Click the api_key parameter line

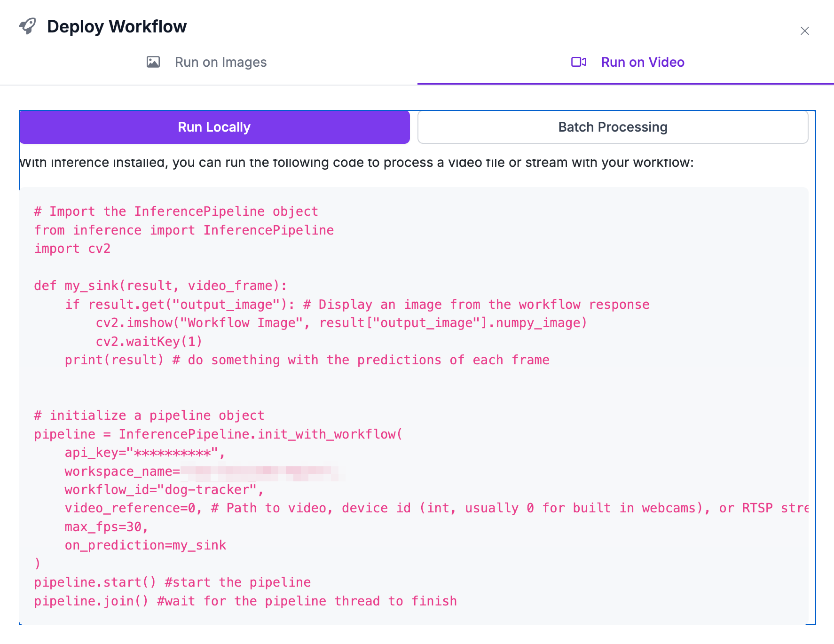[x=145, y=453]
